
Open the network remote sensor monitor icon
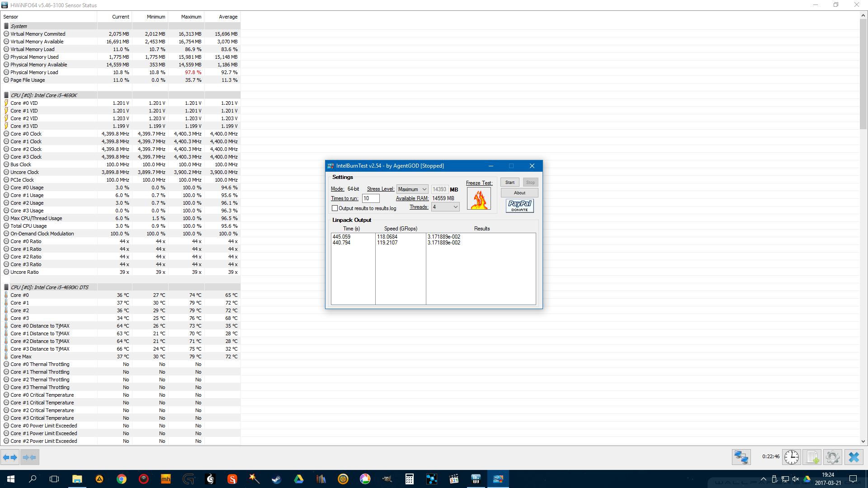741,457
